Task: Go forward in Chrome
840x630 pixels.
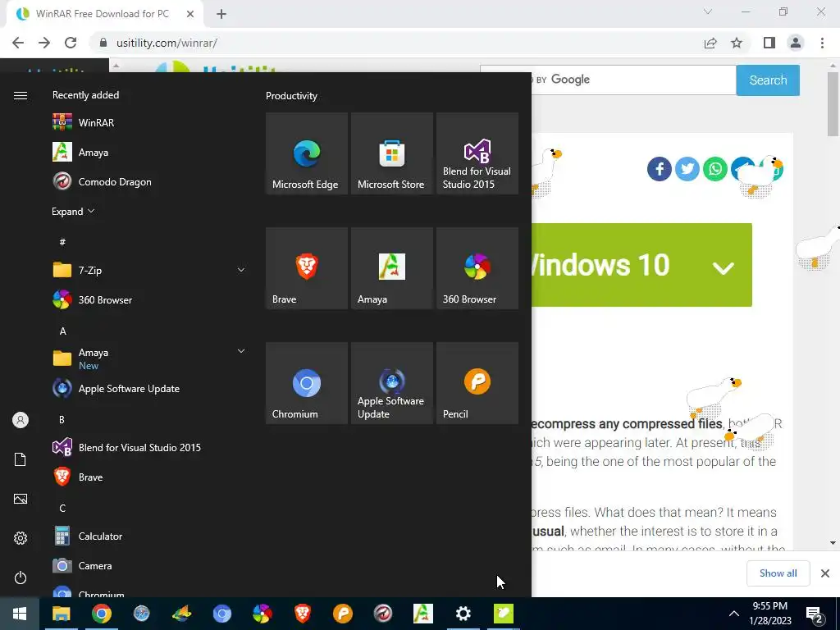Action: click(x=44, y=43)
